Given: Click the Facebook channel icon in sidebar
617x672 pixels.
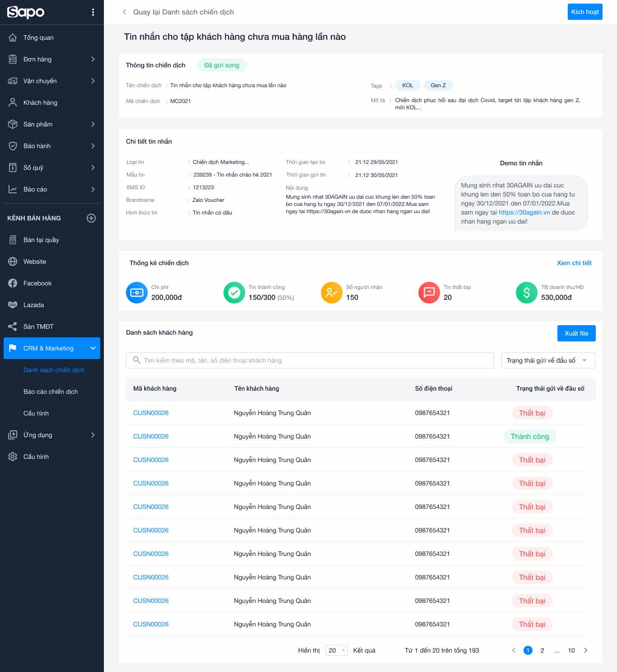Looking at the screenshot, I should pyautogui.click(x=13, y=283).
